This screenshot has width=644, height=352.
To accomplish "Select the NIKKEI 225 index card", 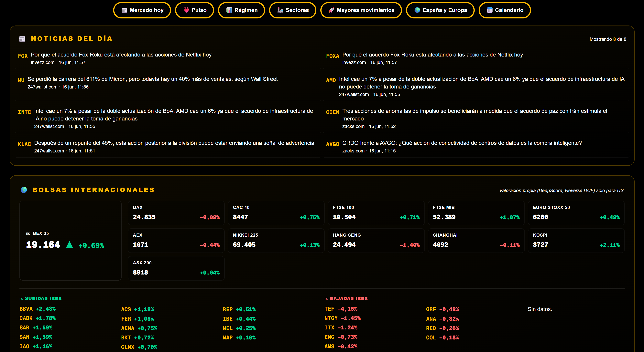I will click(276, 241).
